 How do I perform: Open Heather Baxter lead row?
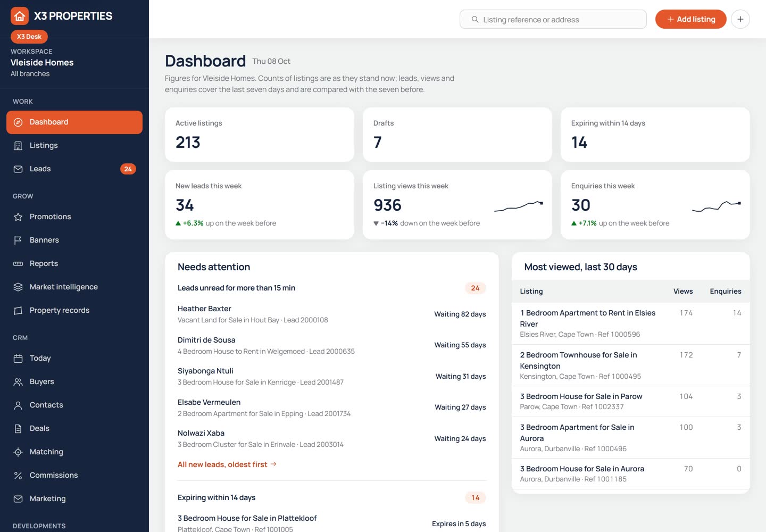[332, 314]
